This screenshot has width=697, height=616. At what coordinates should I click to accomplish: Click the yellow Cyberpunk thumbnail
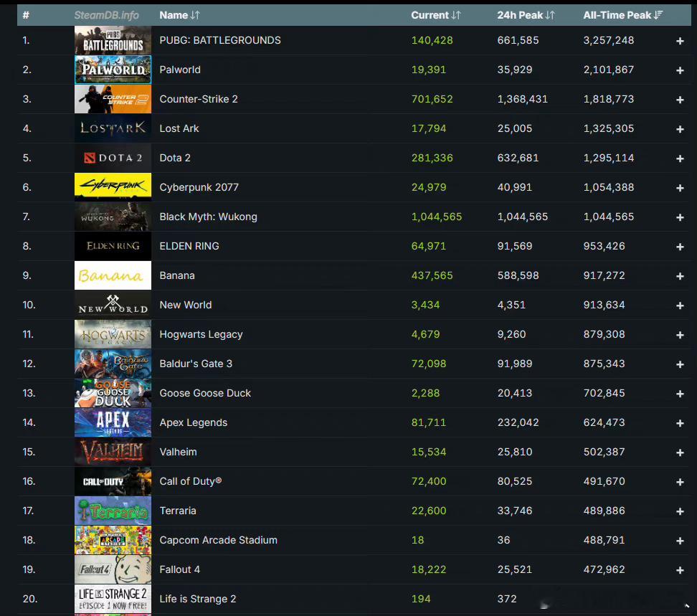click(113, 187)
